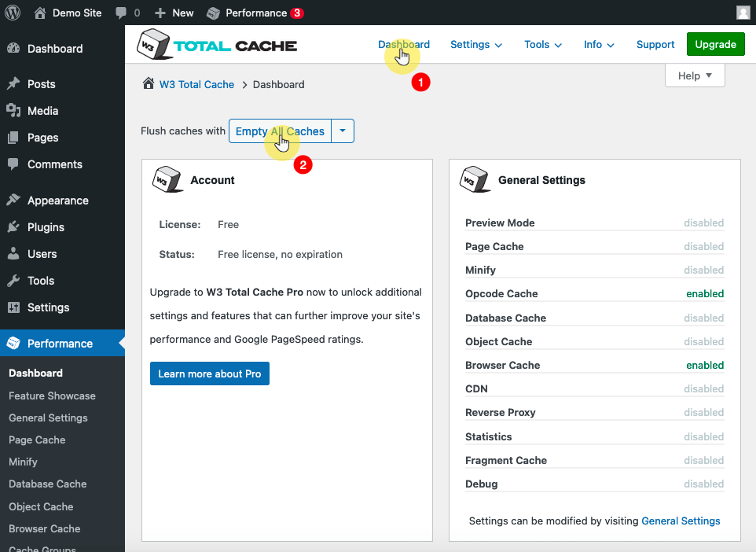Image resolution: width=756 pixels, height=552 pixels.
Task: Click the Statistics row label
Action: (488, 436)
